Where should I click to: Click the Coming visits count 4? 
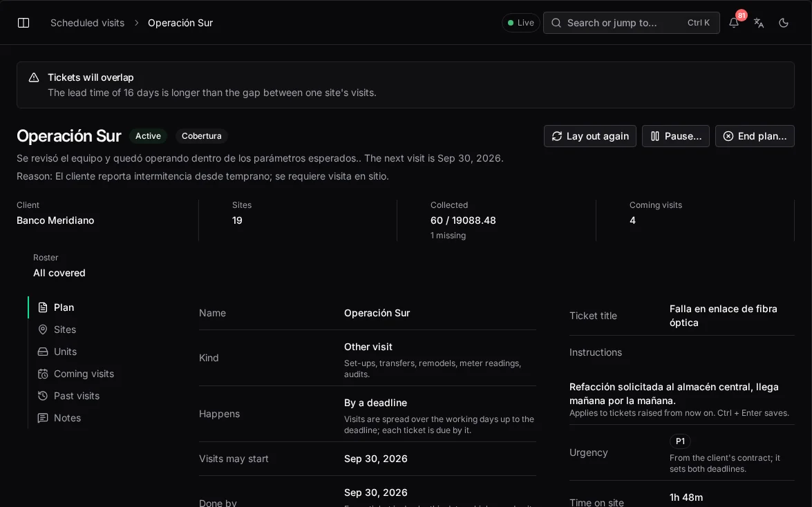(x=632, y=220)
